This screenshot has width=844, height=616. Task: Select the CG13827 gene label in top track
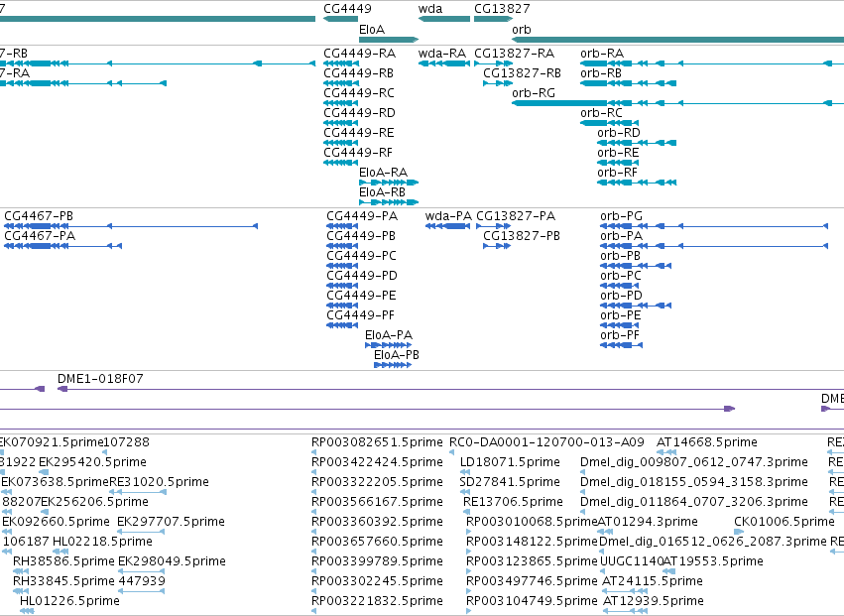coord(502,9)
